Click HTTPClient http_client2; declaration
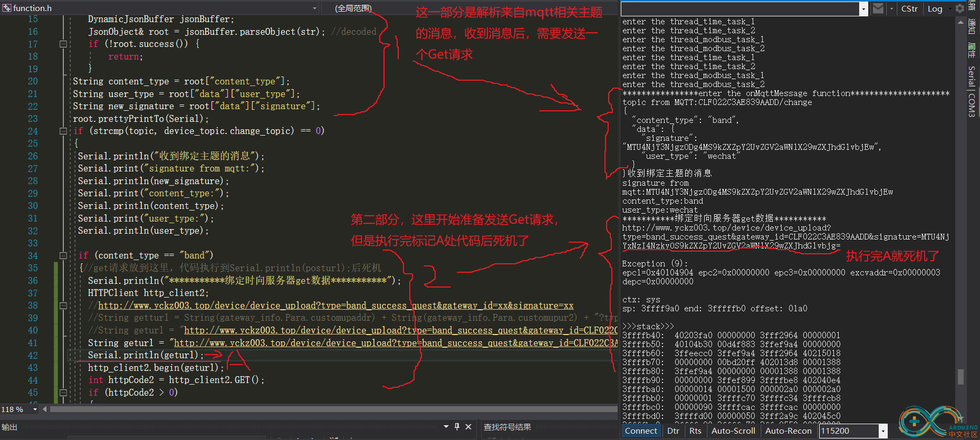The image size is (980, 440). pos(148,293)
